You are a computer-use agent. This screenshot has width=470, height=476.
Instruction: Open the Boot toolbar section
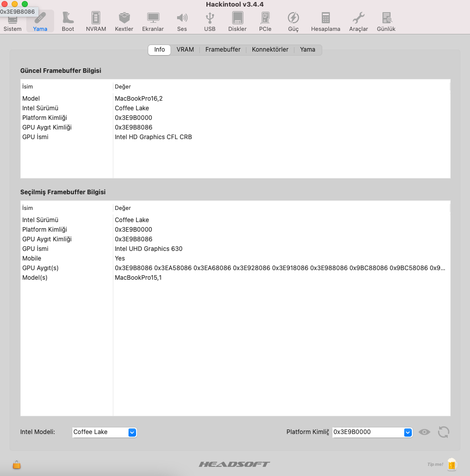(68, 22)
